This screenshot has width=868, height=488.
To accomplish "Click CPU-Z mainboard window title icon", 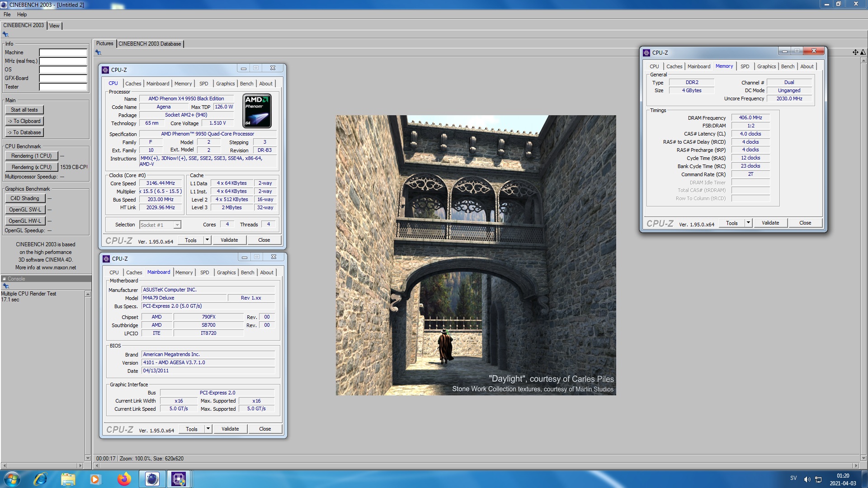I will coord(106,258).
